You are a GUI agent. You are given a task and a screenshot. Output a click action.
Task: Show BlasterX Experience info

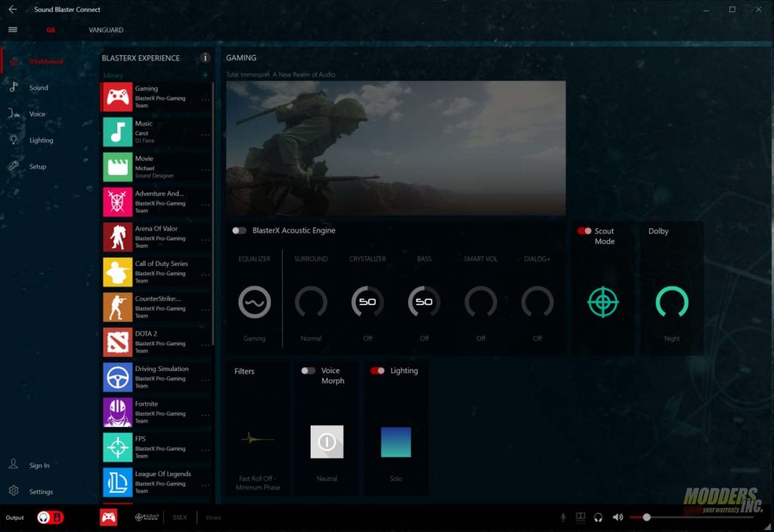206,57
